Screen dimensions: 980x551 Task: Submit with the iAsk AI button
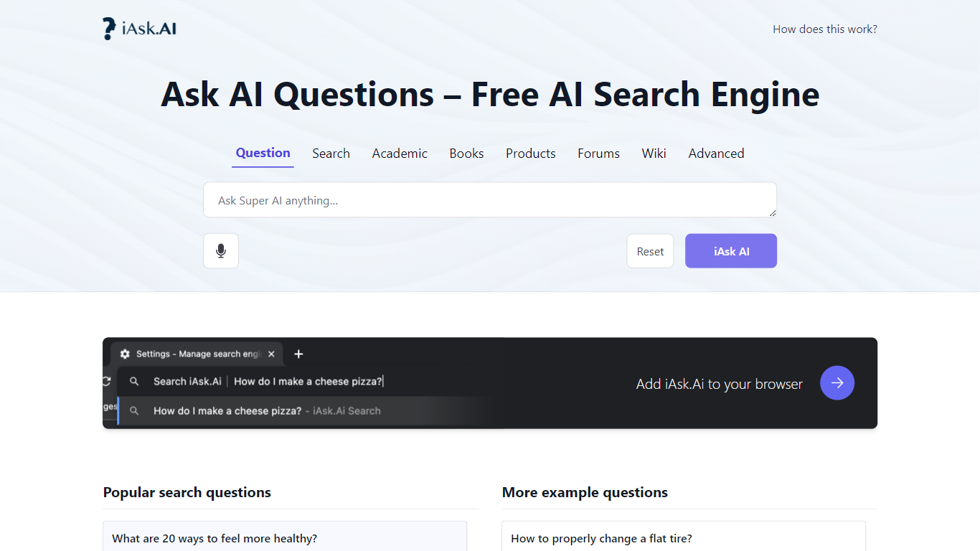(730, 251)
